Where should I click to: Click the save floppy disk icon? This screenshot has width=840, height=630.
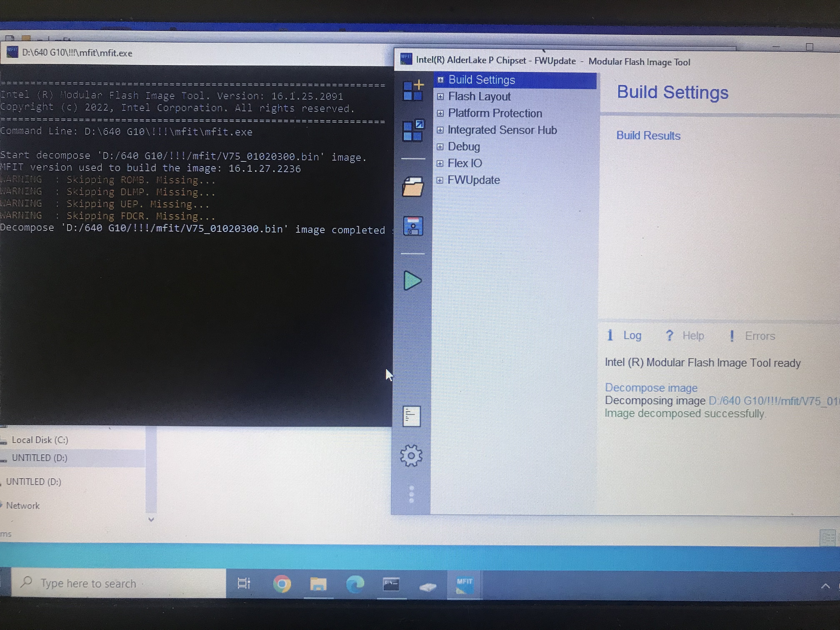(x=413, y=226)
